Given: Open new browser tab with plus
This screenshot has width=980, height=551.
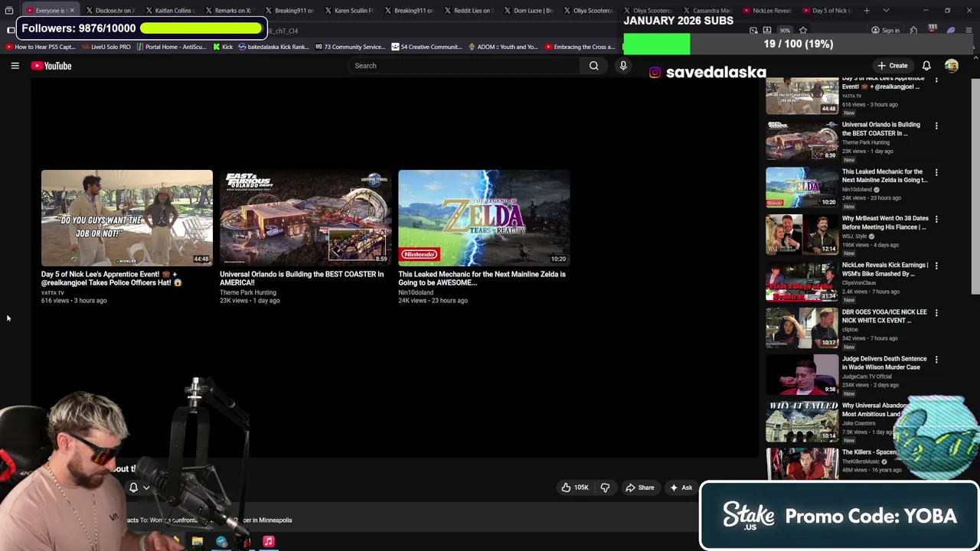Looking at the screenshot, I should coord(867,11).
